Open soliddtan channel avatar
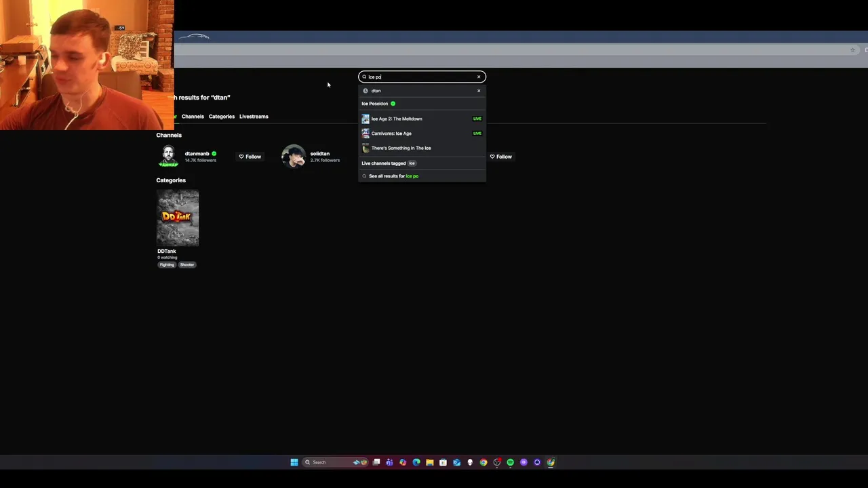 (x=294, y=157)
